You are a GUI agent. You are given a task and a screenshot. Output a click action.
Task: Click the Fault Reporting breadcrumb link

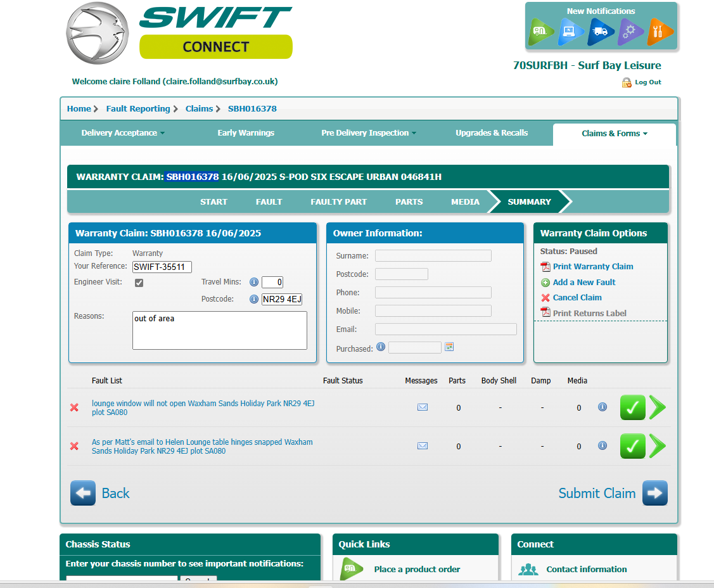pos(138,108)
